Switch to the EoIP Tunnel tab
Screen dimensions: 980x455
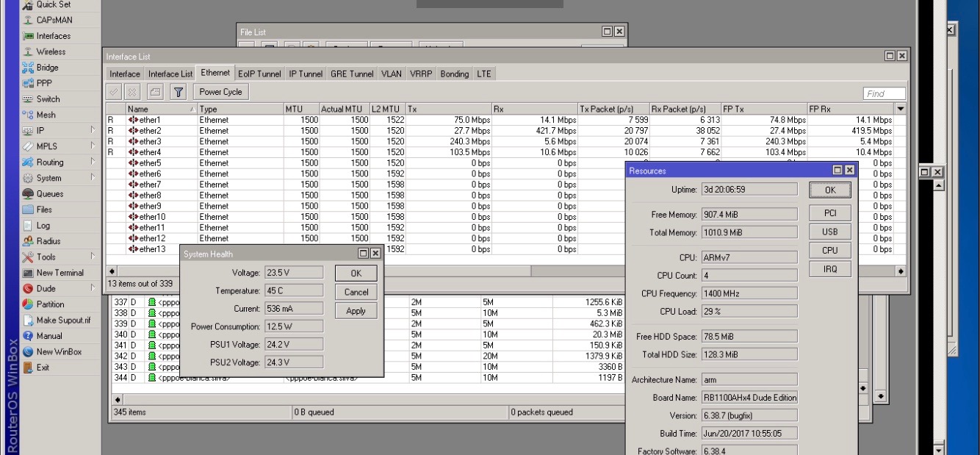(x=259, y=74)
